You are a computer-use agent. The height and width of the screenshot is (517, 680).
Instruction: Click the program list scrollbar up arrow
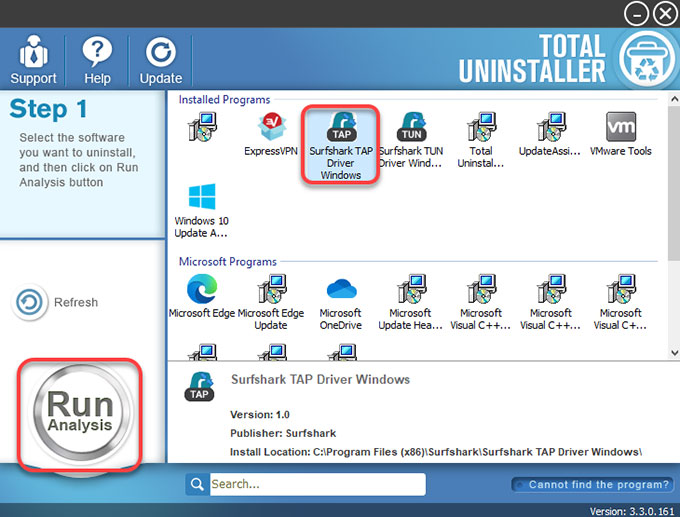(674, 99)
